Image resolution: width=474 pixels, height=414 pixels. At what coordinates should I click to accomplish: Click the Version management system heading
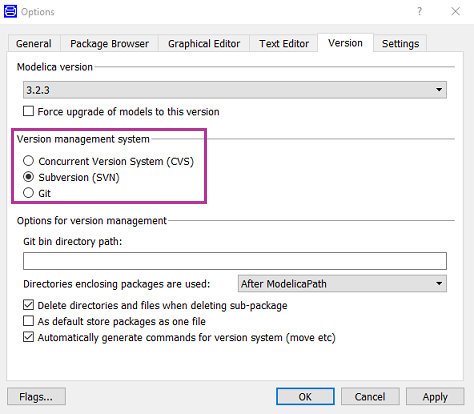(x=83, y=139)
